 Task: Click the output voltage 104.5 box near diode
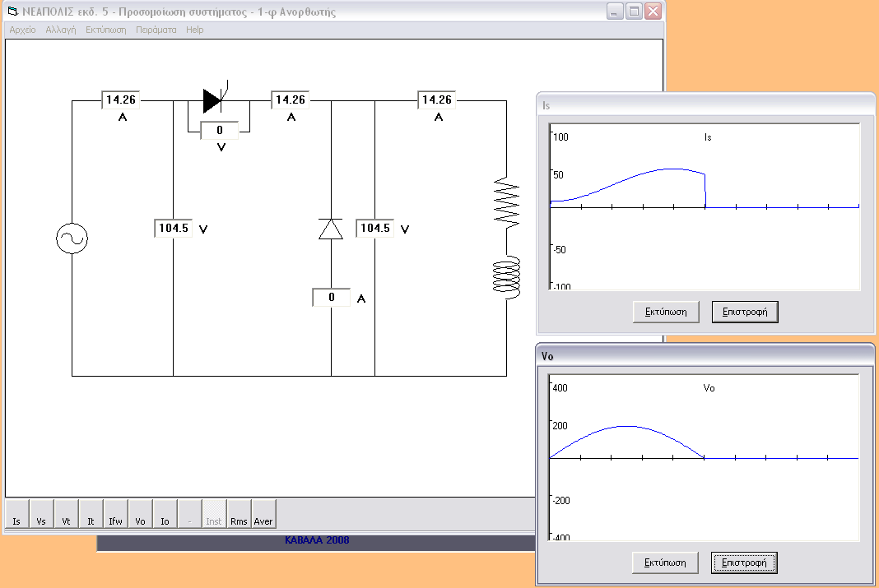coord(375,228)
